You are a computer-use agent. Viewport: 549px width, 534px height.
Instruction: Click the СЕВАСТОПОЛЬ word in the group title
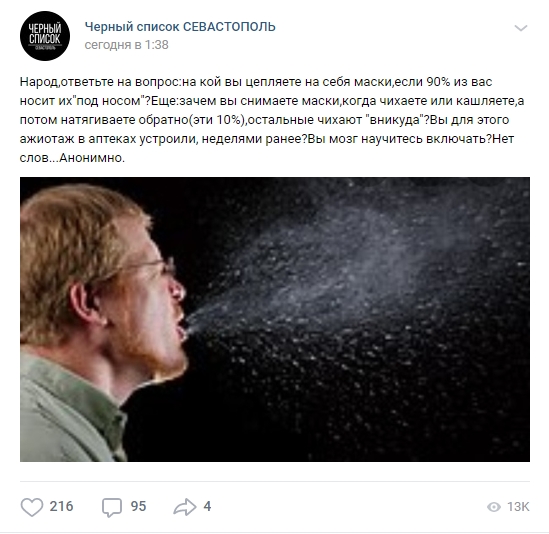[x=229, y=27]
